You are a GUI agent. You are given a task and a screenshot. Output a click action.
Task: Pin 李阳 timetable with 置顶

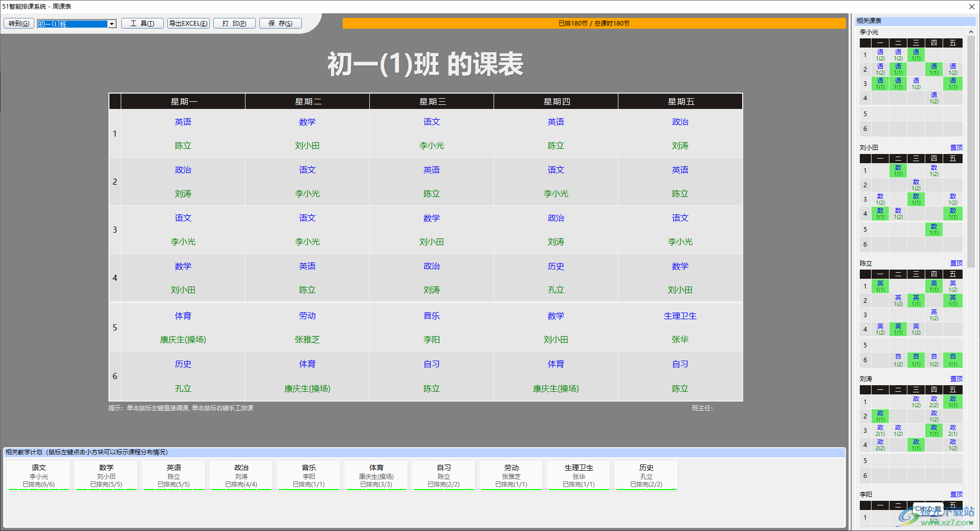click(956, 495)
